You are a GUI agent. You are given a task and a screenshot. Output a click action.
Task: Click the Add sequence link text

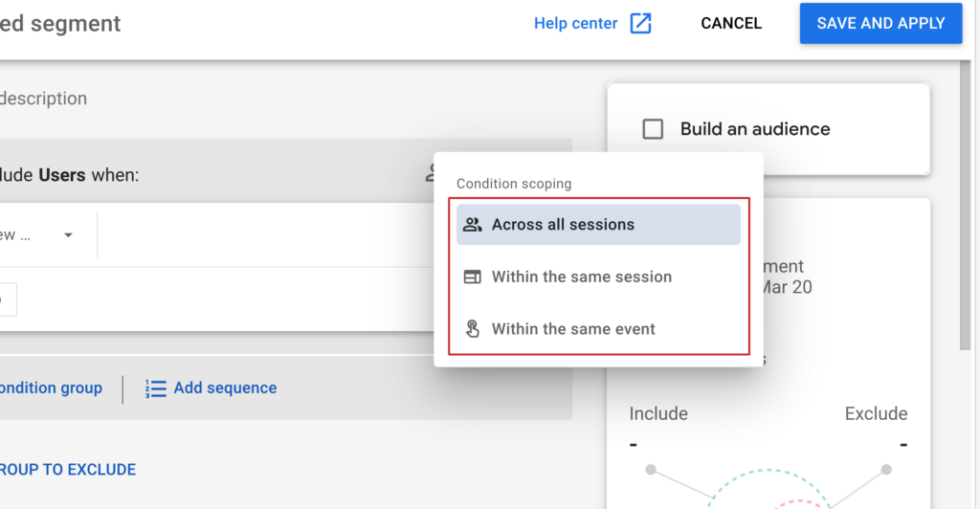point(225,388)
